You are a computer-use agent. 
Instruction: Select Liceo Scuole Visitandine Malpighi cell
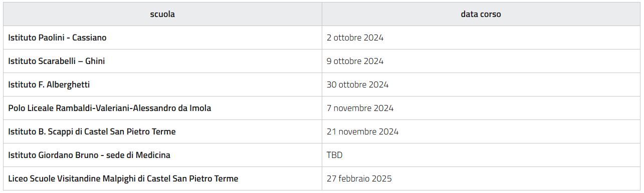(x=162, y=178)
